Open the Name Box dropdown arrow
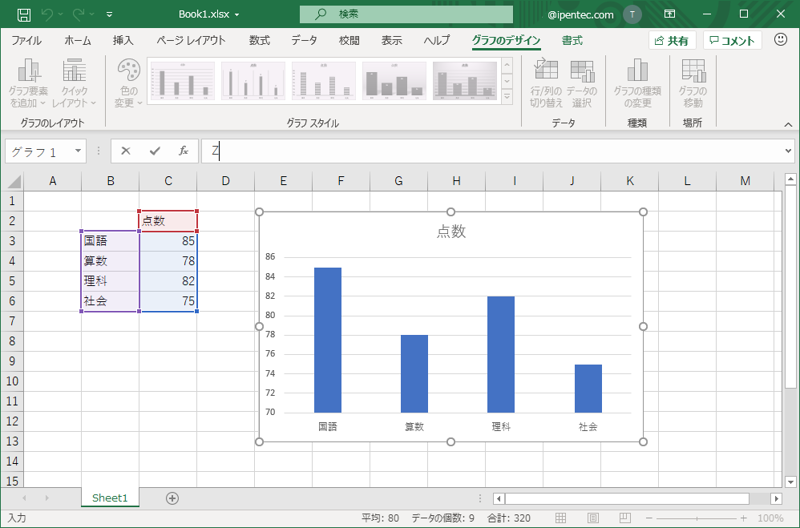The width and height of the screenshot is (800, 528). coord(78,151)
